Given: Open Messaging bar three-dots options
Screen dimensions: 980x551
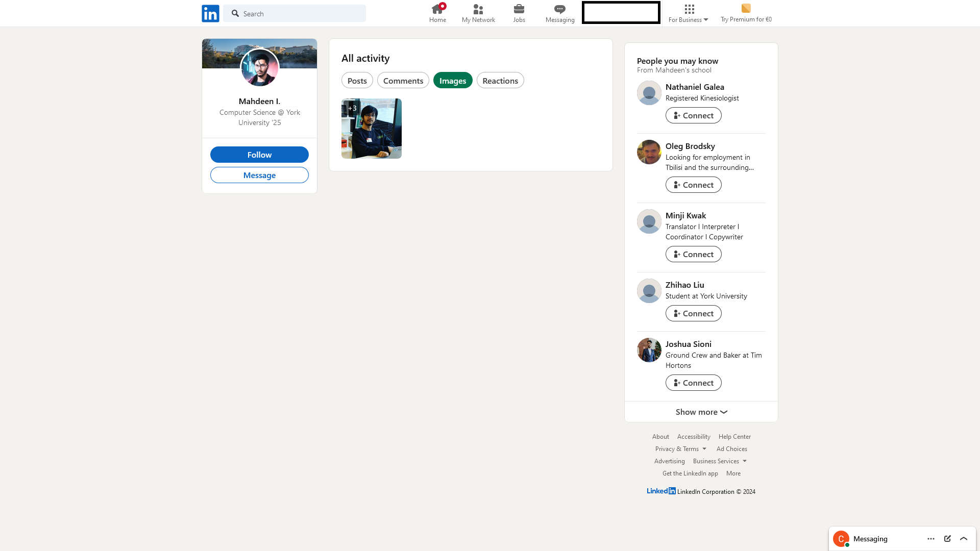Looking at the screenshot, I should [931, 539].
